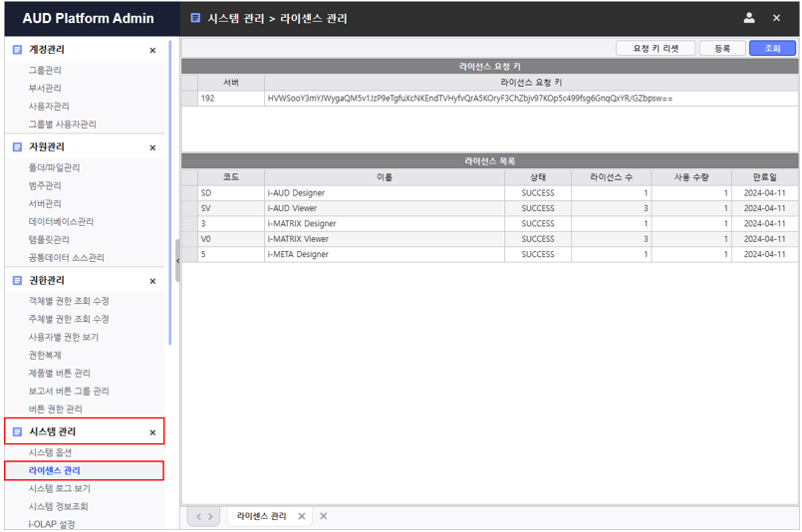Collapse the 시스템 관리 menu section
The height and width of the screenshot is (532, 802).
pos(152,432)
